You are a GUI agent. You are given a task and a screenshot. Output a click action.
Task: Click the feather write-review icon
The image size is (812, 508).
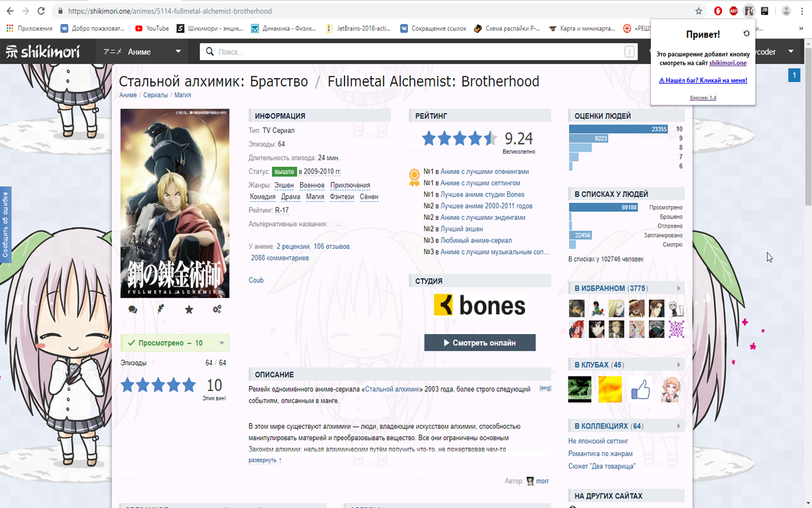(x=161, y=309)
